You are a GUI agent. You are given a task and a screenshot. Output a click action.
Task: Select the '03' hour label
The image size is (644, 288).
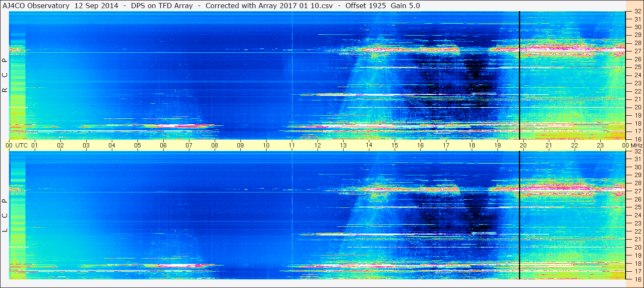(x=86, y=145)
